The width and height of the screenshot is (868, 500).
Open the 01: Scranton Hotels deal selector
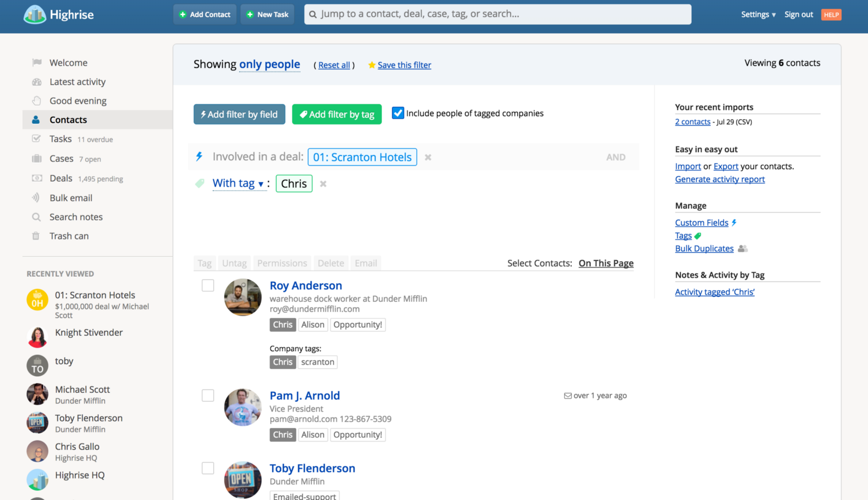coord(362,157)
